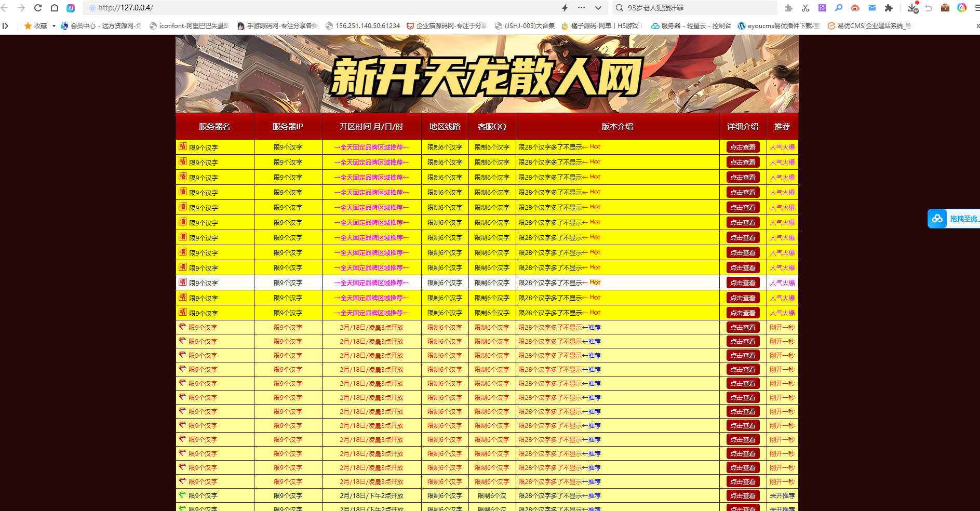The width and height of the screenshot is (980, 511).
Task: Open the purple translate extension
Action: coord(822,8)
